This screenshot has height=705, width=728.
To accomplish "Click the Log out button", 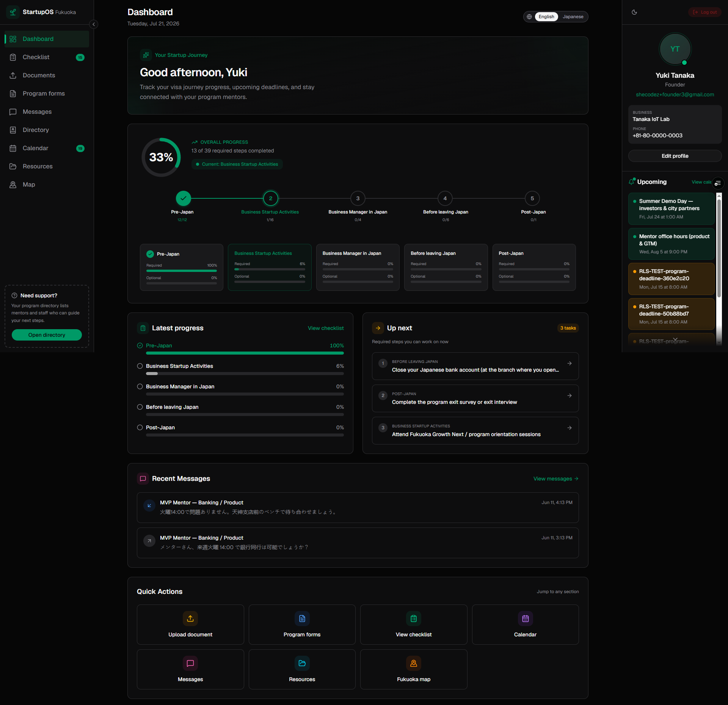I will (705, 12).
